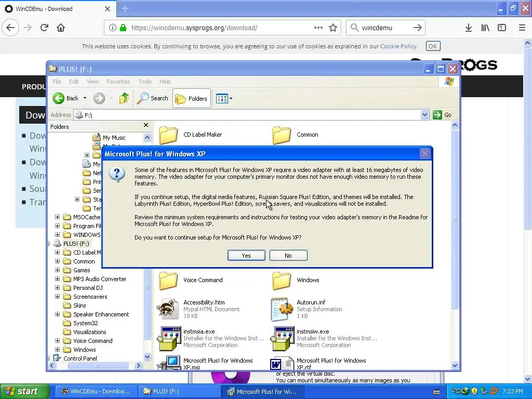Open the Tools menu in Explorer
The width and height of the screenshot is (532, 399).
[x=145, y=82]
